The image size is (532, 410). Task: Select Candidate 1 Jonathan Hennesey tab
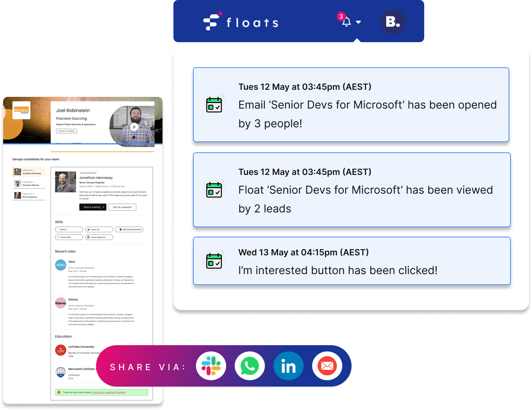click(x=29, y=172)
